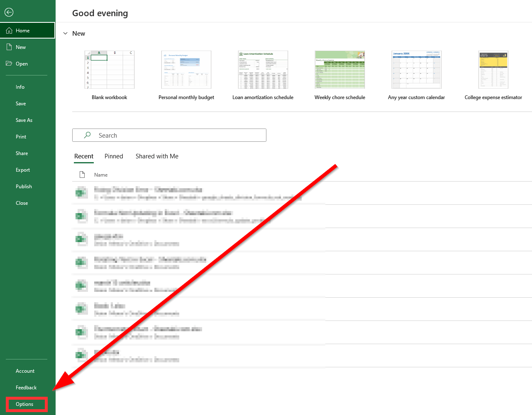Screen dimensions: 532x415
Task: Switch to the Pinned tab
Action: coord(113,156)
